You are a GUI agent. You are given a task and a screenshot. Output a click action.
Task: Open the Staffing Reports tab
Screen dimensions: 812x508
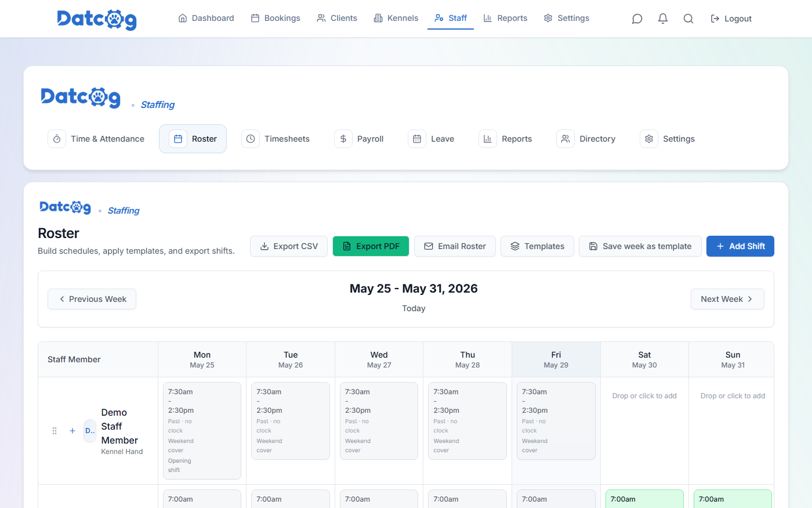pos(505,139)
